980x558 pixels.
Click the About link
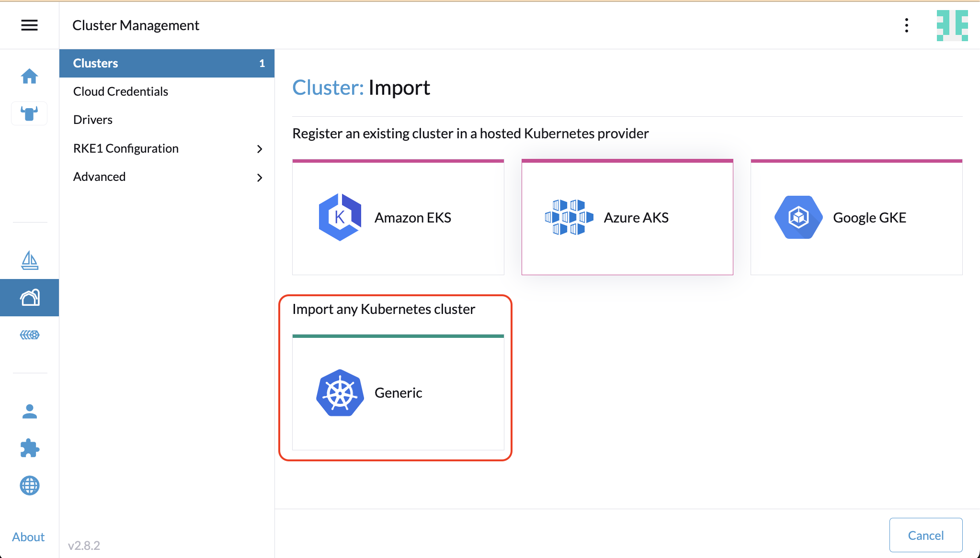coord(28,537)
